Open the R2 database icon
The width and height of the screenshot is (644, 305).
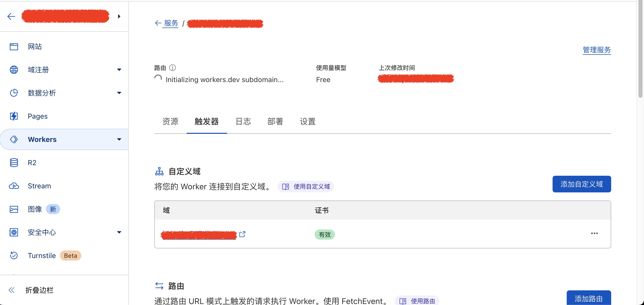pyautogui.click(x=14, y=163)
